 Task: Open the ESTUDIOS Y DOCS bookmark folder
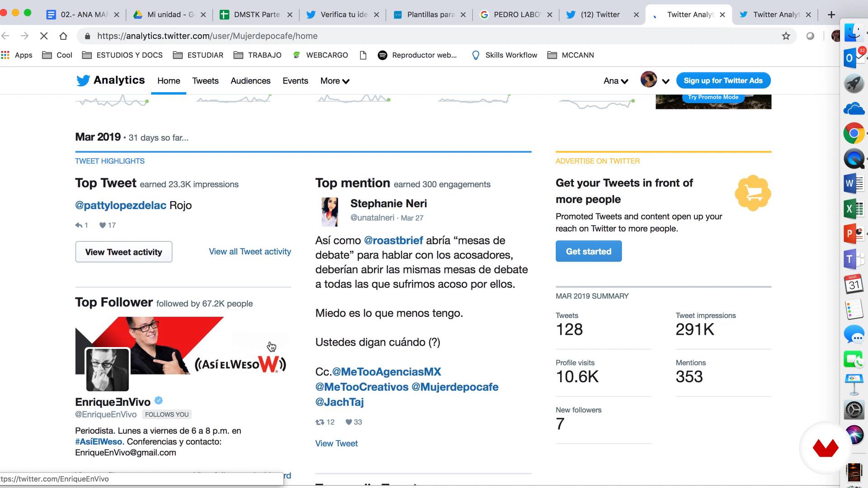123,55
